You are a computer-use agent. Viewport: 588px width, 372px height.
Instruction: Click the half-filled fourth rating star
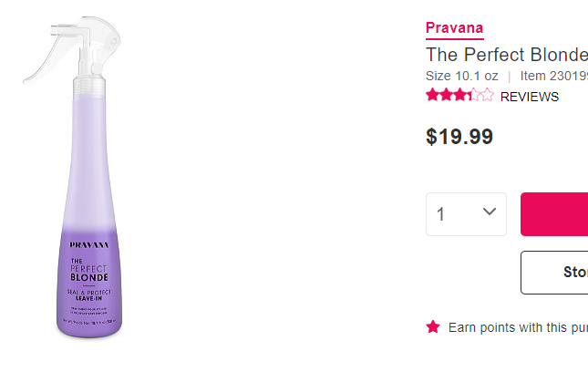point(473,95)
